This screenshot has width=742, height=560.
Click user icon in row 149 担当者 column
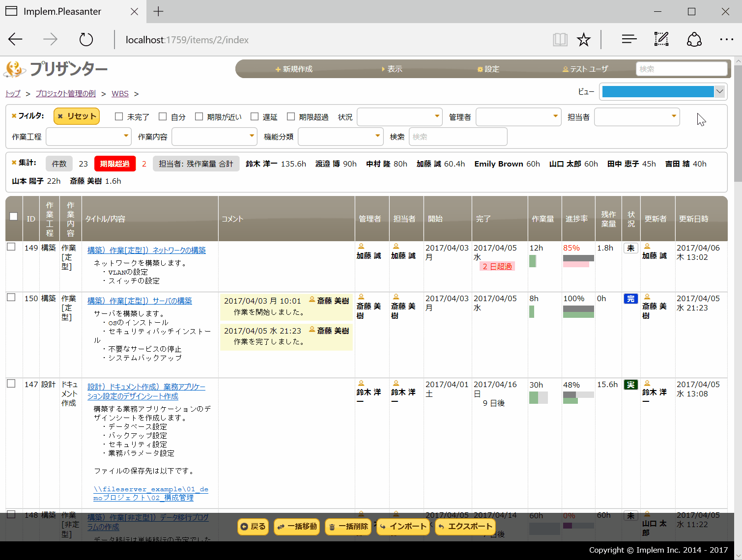396,246
